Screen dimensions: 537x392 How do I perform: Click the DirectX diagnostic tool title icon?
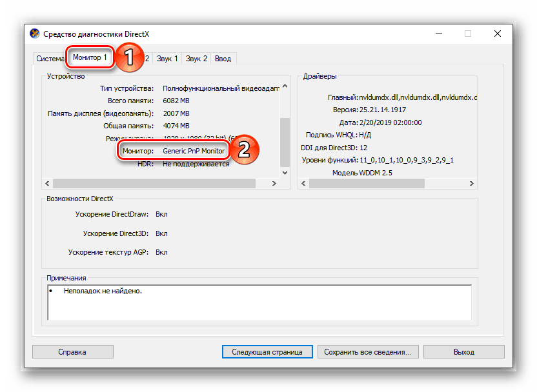coord(35,34)
